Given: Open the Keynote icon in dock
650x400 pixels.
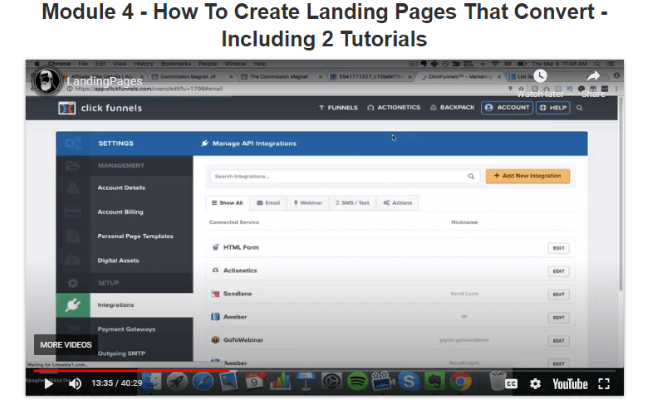Looking at the screenshot, I should coord(306,381).
